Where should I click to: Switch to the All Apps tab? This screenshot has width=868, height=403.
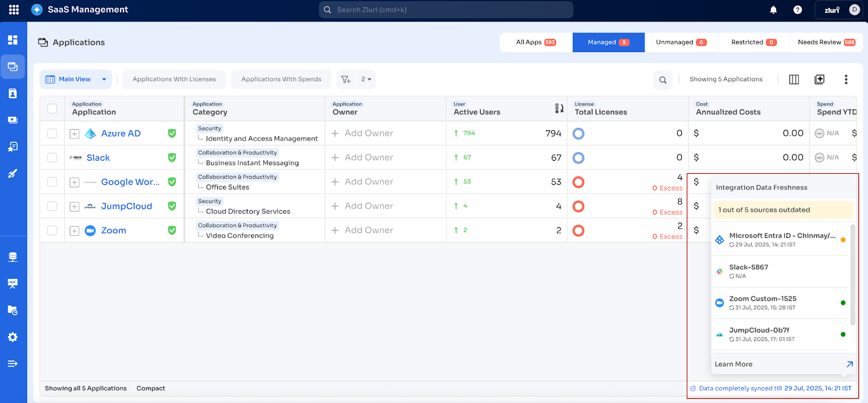point(536,42)
